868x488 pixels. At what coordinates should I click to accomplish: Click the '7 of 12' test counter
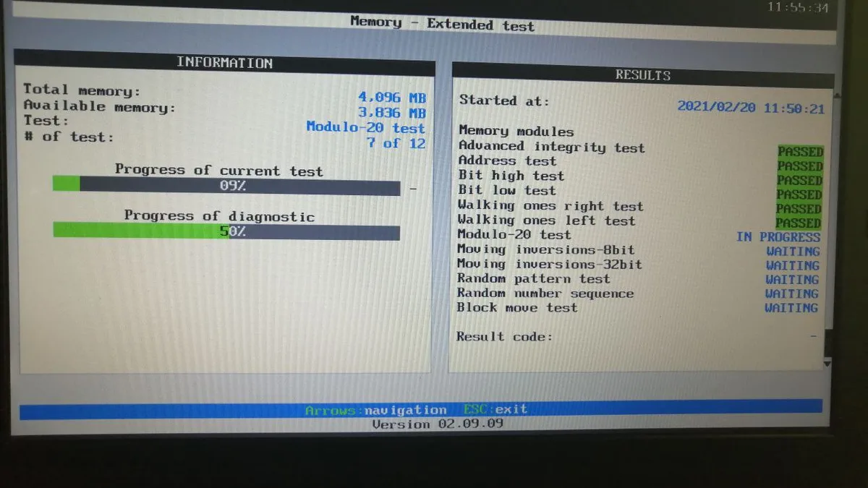396,143
